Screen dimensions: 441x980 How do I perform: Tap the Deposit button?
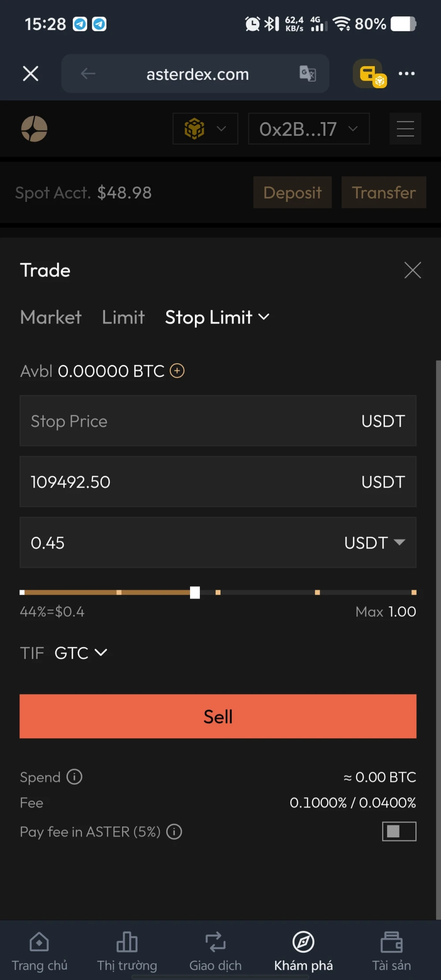(292, 193)
